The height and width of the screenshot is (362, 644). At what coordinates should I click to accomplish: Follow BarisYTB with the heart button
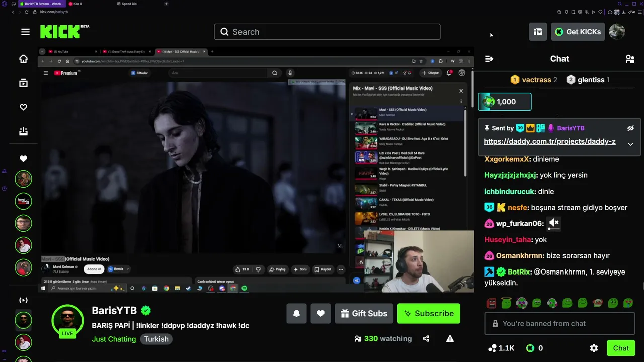[320, 313]
